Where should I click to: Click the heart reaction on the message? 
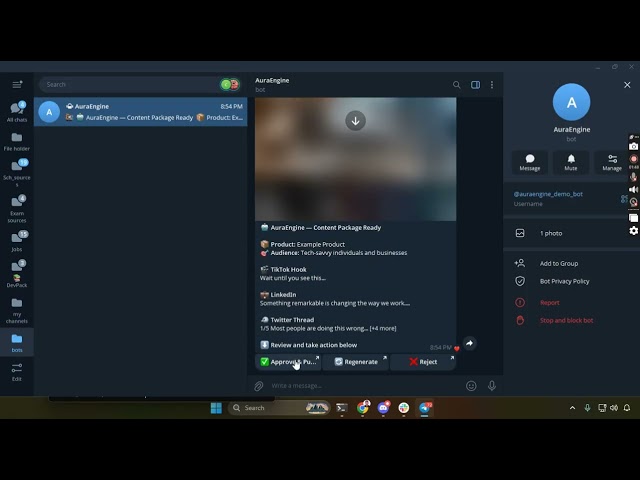pos(457,348)
